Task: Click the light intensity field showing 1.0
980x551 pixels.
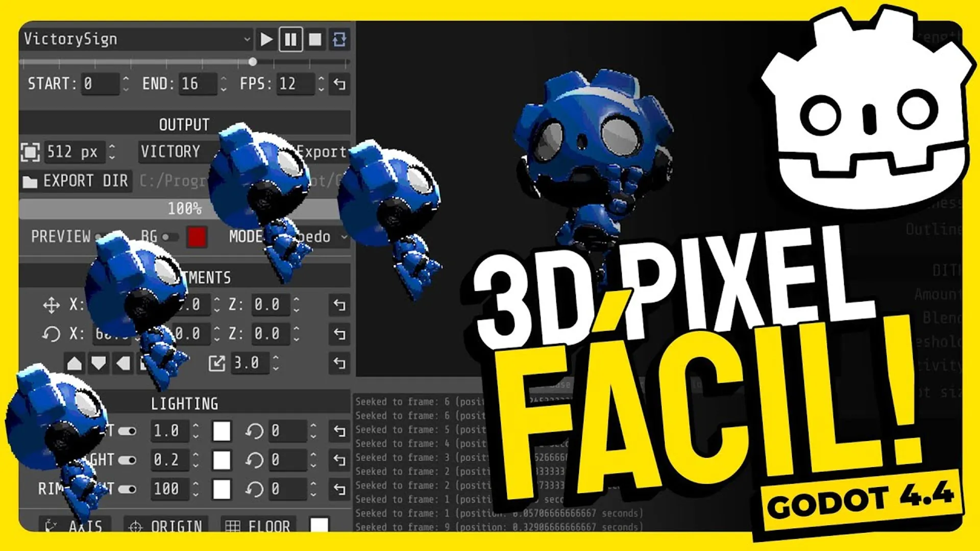Action: [170, 431]
